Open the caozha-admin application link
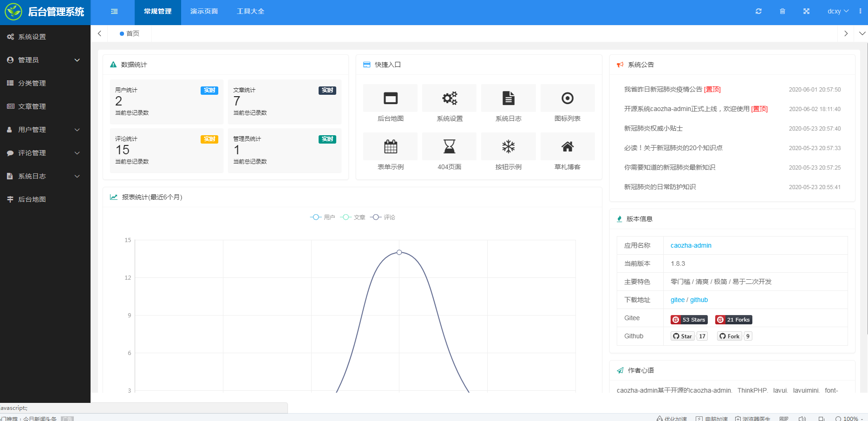 click(x=691, y=245)
